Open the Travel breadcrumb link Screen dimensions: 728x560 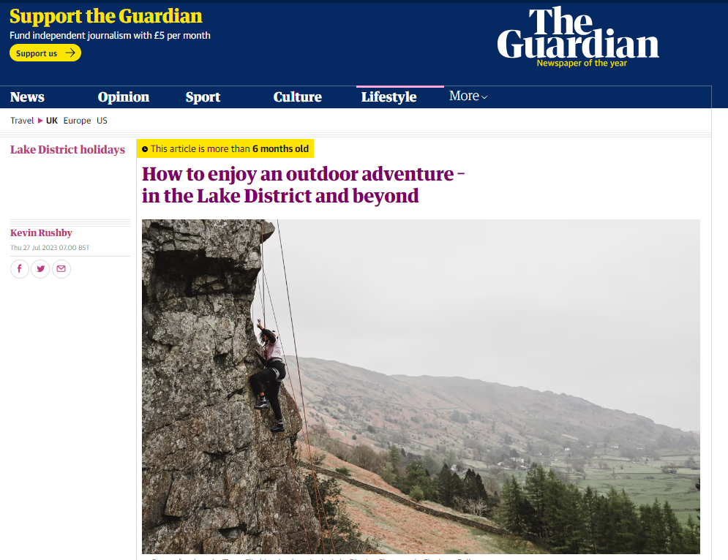coord(22,121)
